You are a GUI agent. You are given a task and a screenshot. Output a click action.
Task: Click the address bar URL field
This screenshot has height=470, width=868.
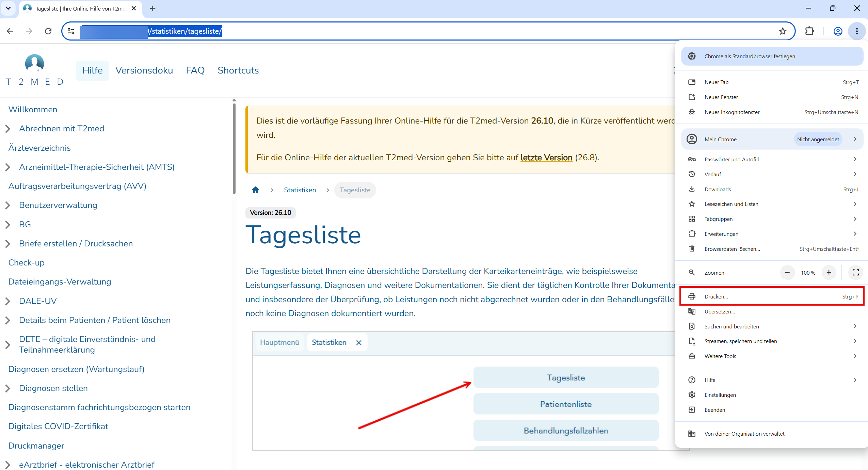(x=429, y=31)
